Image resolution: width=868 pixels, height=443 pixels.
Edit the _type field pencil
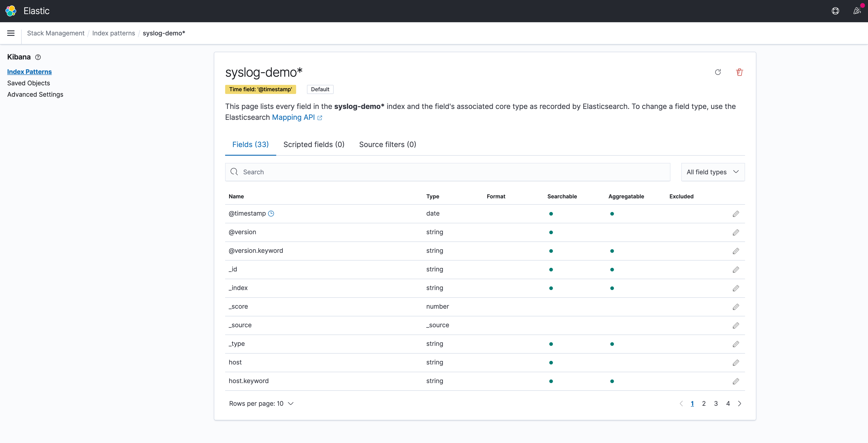click(735, 344)
